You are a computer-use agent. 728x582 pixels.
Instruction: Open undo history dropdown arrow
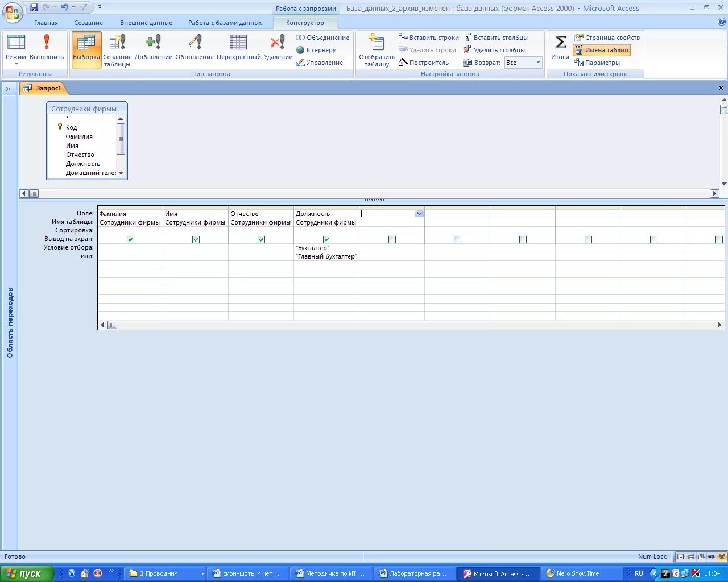pos(73,7)
